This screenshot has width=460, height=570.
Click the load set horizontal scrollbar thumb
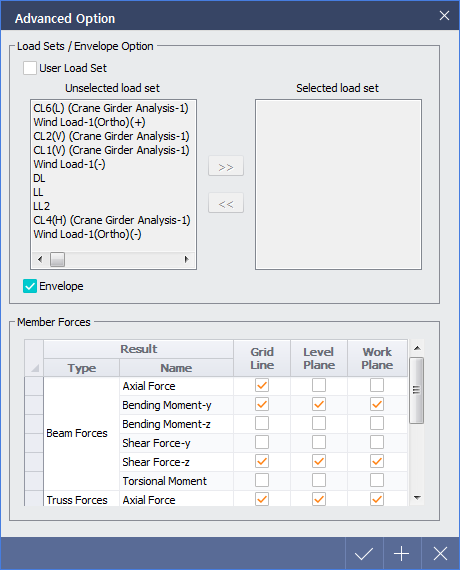pyautogui.click(x=57, y=260)
